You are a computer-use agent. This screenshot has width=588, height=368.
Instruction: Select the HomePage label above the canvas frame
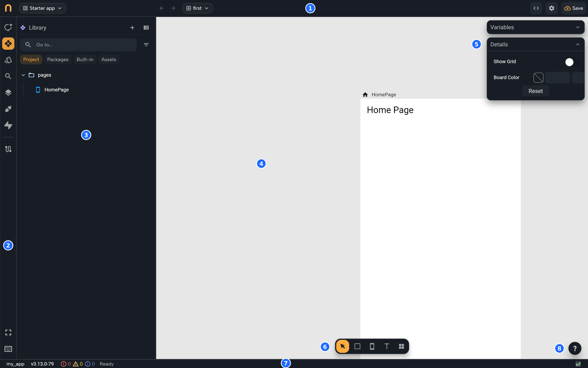[384, 95]
